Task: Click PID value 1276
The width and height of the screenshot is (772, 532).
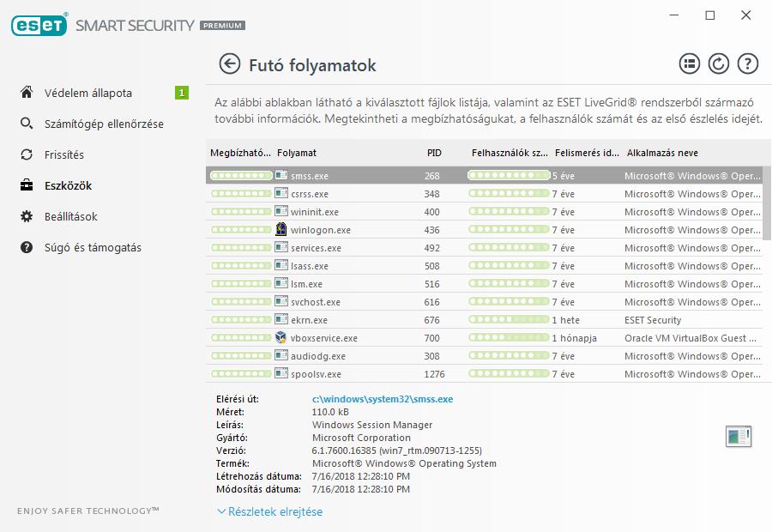Action: (x=434, y=374)
